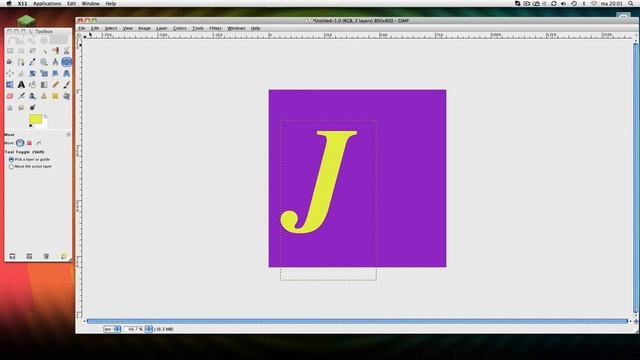Select the Bucket Fill tool

point(33,85)
